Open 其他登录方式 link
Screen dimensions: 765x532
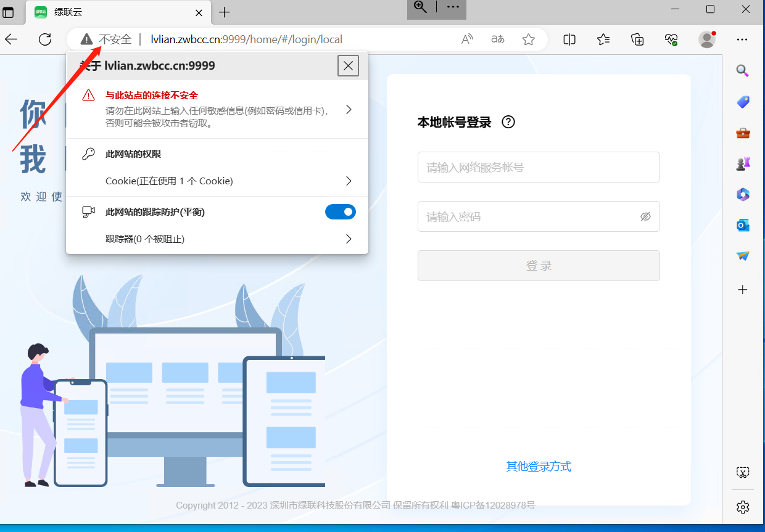coord(539,467)
